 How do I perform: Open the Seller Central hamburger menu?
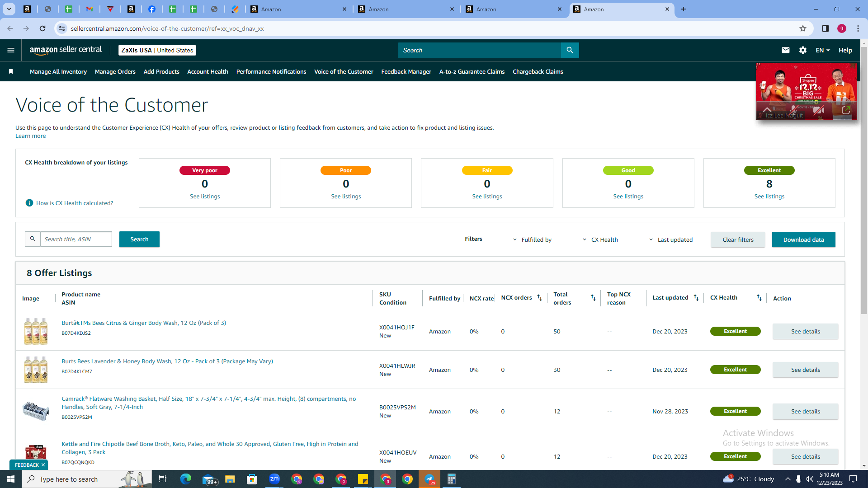tap(11, 50)
